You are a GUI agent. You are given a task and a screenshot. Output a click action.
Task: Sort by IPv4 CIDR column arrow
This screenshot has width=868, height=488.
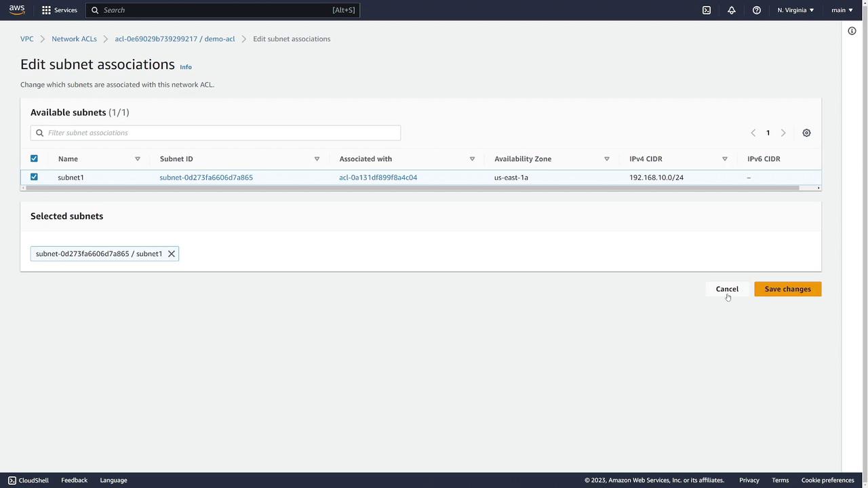click(x=724, y=159)
